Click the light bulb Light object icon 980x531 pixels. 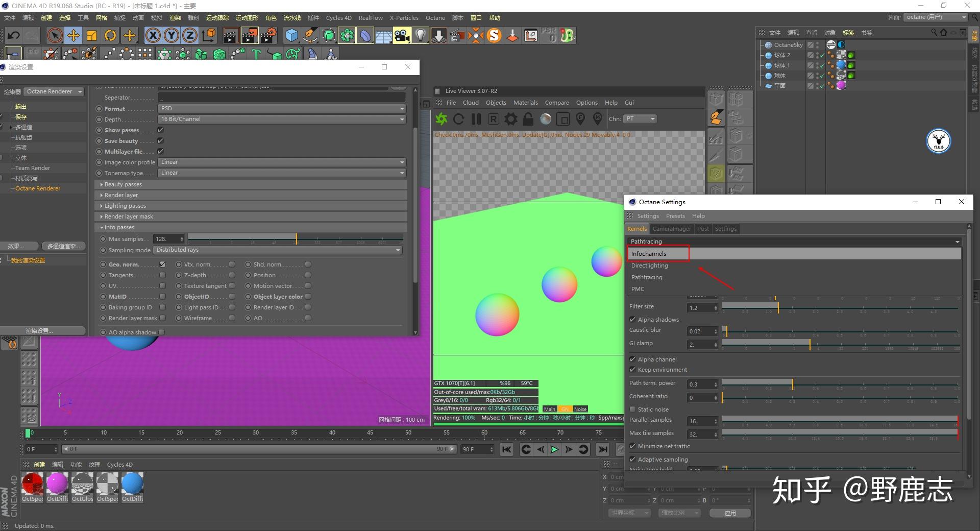pyautogui.click(x=420, y=35)
